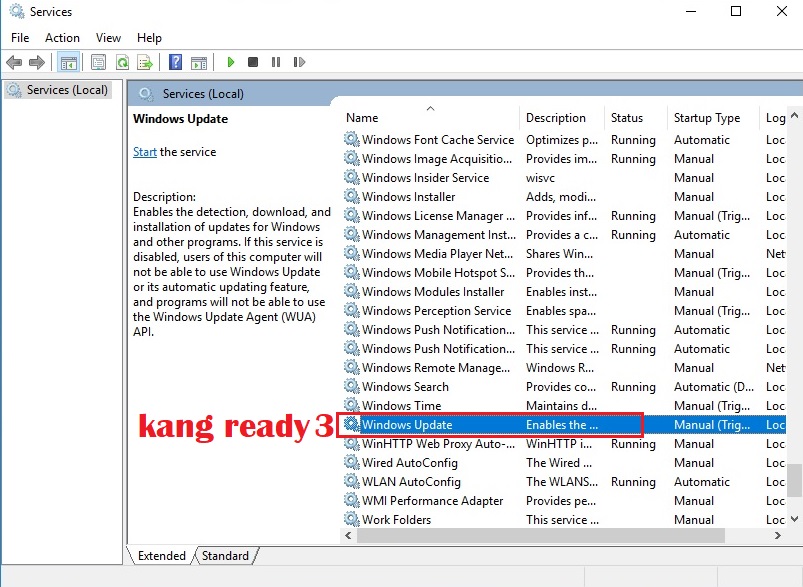Click Running status of Windows Search
Screen dimensions: 803x587
(633, 387)
